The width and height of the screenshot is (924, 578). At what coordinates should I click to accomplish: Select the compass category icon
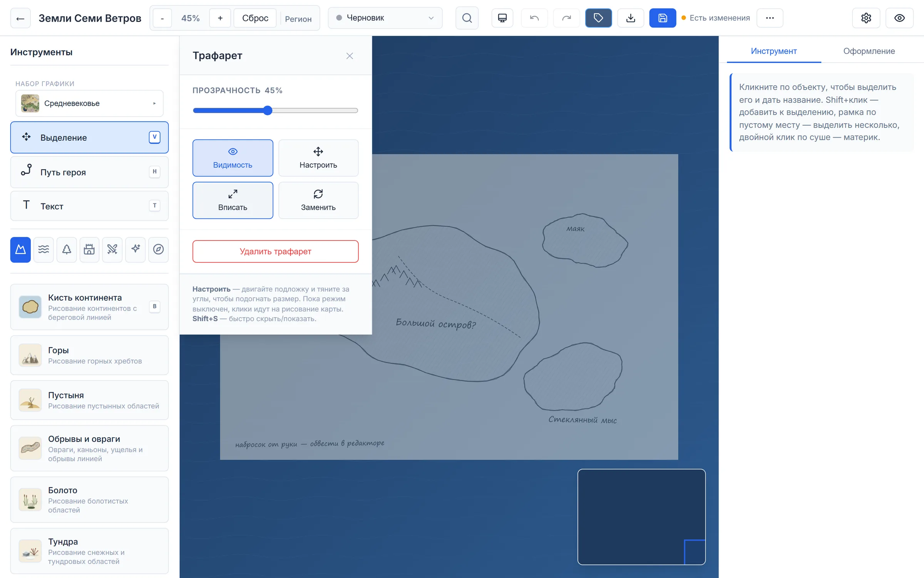158,250
